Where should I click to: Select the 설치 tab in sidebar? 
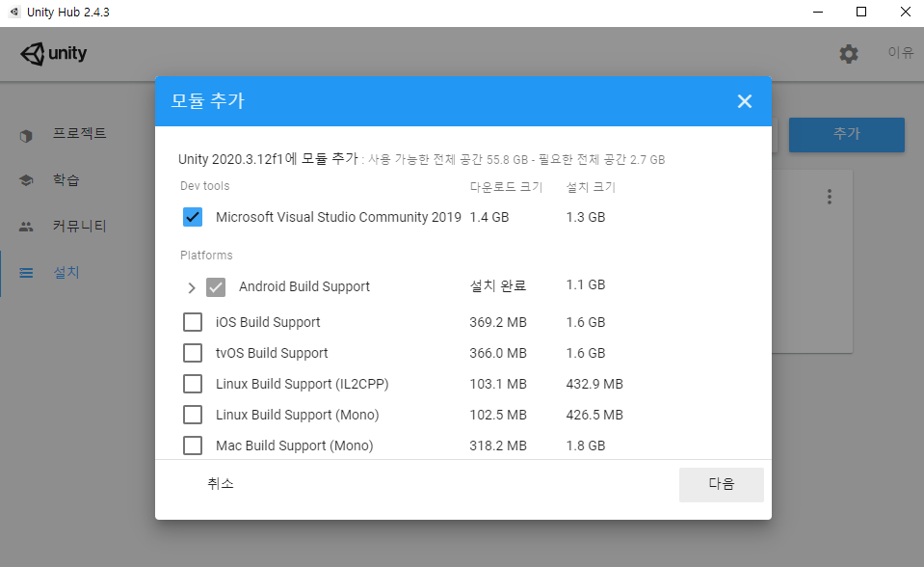[x=66, y=272]
